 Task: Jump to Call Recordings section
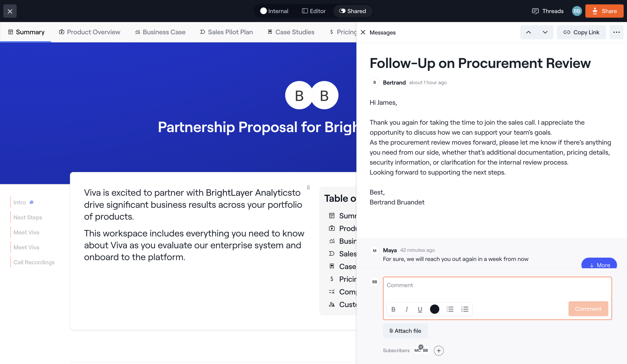(x=34, y=262)
